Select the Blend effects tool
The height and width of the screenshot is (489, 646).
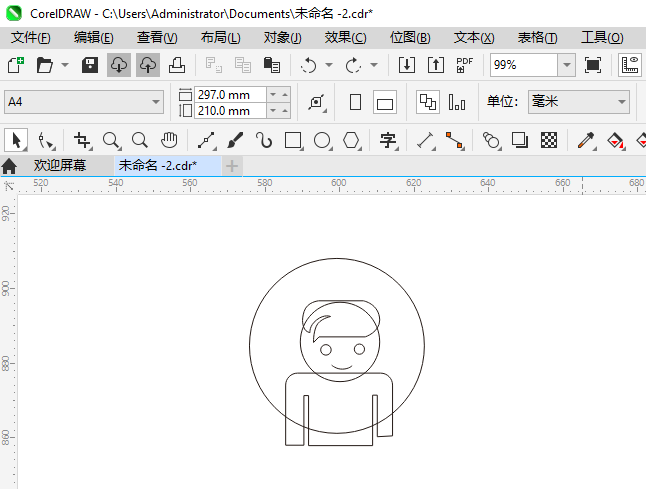coord(492,140)
